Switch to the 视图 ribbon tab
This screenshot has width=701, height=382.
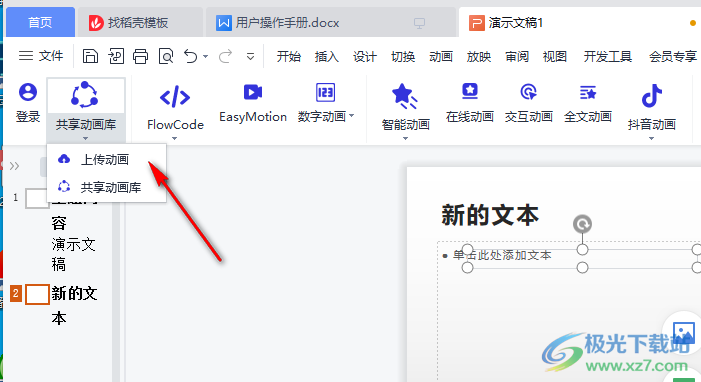pyautogui.click(x=555, y=56)
